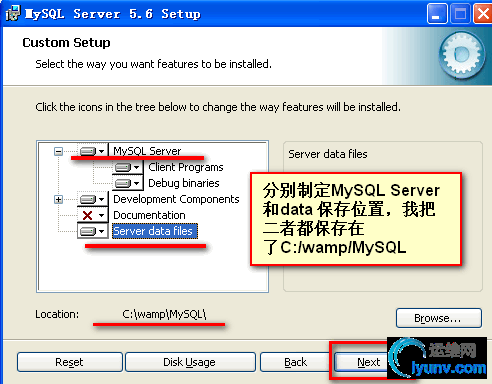Image resolution: width=492 pixels, height=384 pixels.
Task: Click the MySQL installer title bar icon
Action: click(13, 14)
